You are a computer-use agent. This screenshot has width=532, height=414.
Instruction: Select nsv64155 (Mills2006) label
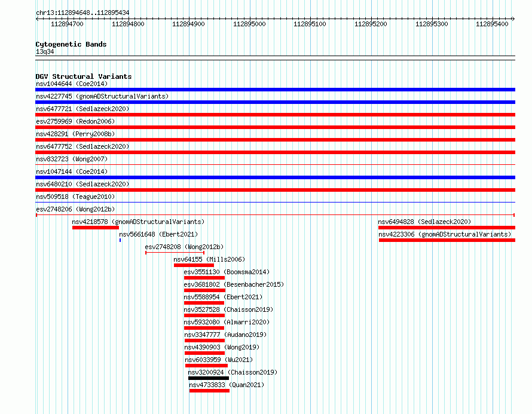(x=209, y=259)
